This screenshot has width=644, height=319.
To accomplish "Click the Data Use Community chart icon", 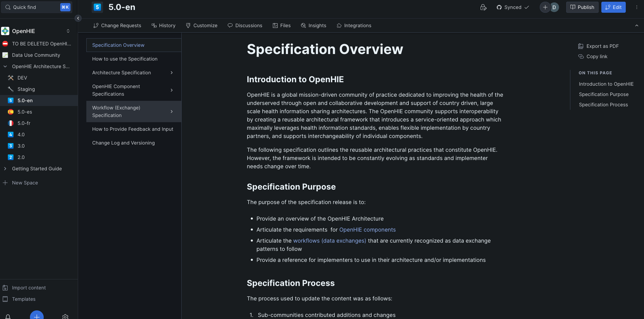I will pyautogui.click(x=5, y=55).
